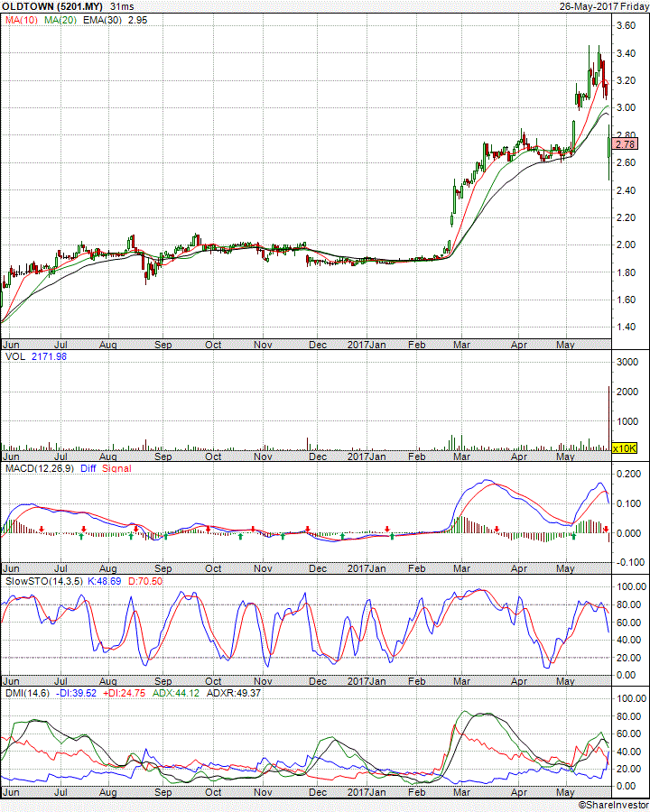Image resolution: width=650 pixels, height=812 pixels.
Task: Click the D:70.50 stochastic value
Action: [x=145, y=581]
